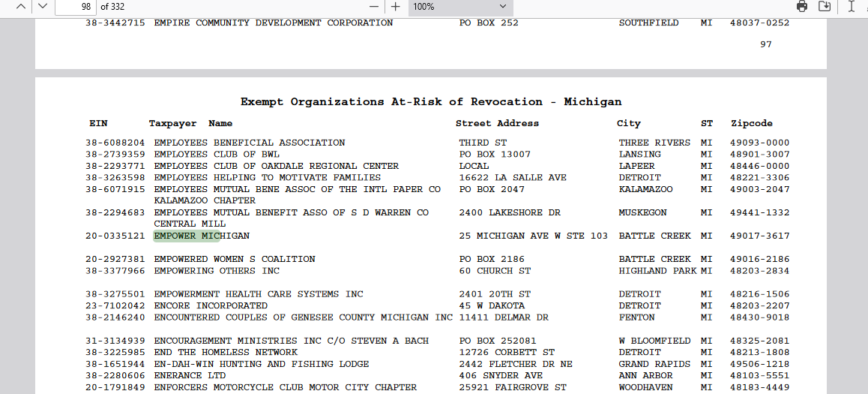Click zipcode 49016-2186

759,260
